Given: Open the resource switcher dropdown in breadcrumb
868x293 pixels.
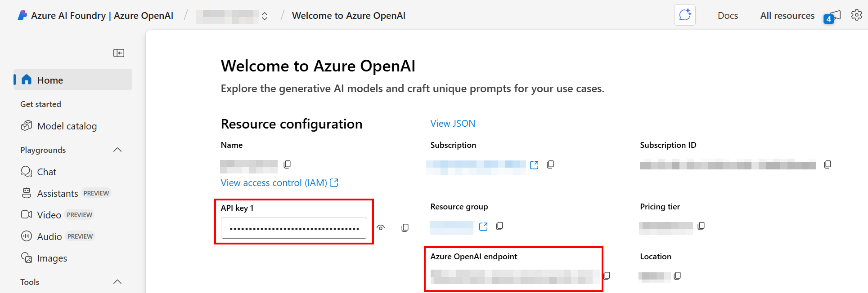Looking at the screenshot, I should tap(265, 16).
